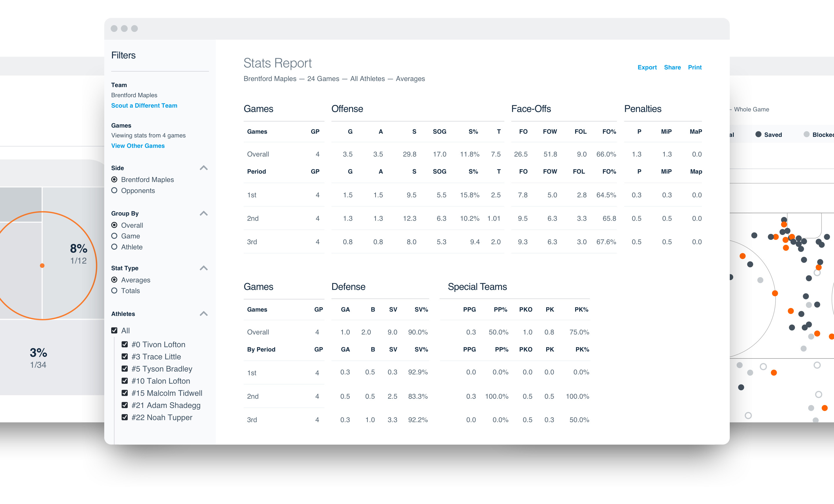Uncheck the All athletes checkbox

[114, 330]
